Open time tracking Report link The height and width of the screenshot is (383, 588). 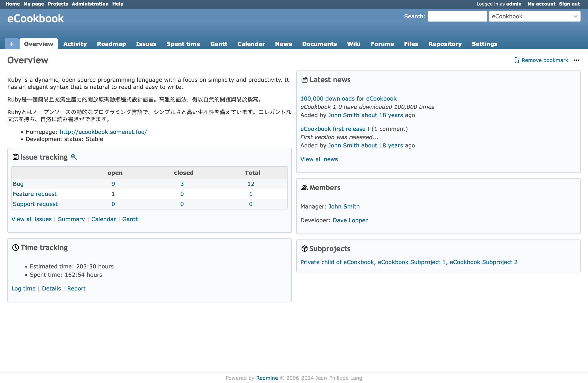[x=76, y=289]
